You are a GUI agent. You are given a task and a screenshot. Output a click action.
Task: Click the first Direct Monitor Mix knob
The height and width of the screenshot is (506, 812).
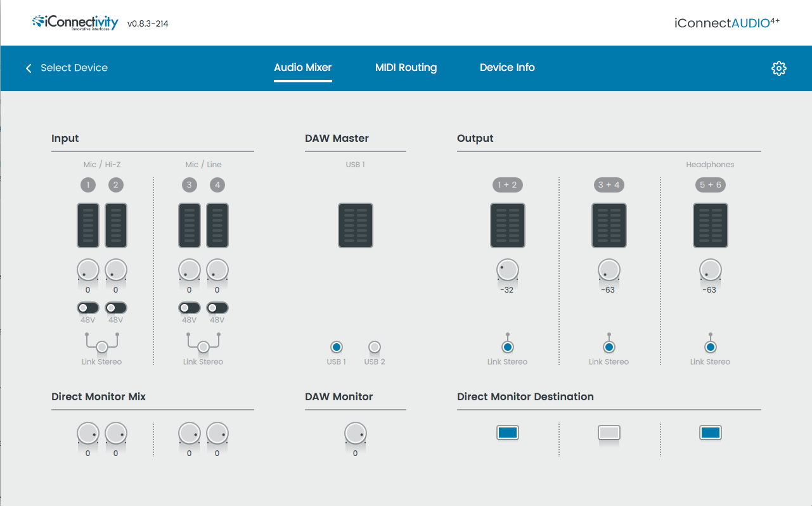[88, 433]
